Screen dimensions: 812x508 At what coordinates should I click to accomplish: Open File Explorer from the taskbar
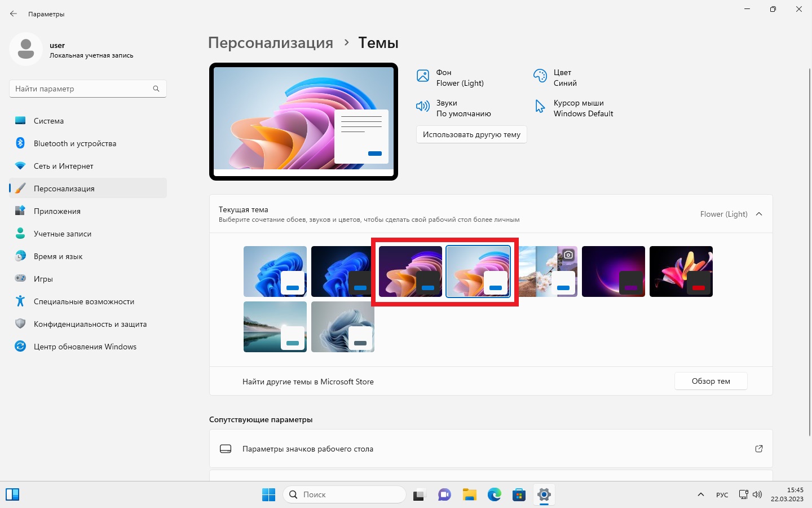tap(470, 495)
